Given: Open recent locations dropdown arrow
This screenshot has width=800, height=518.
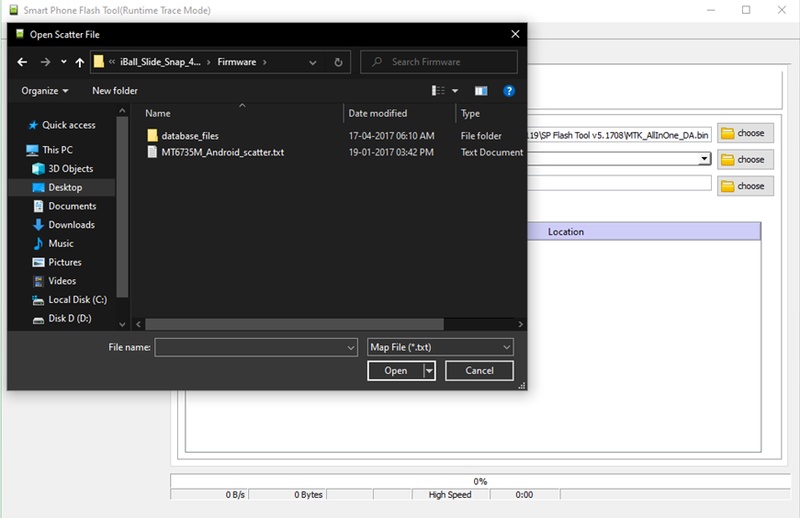Looking at the screenshot, I should coord(63,62).
